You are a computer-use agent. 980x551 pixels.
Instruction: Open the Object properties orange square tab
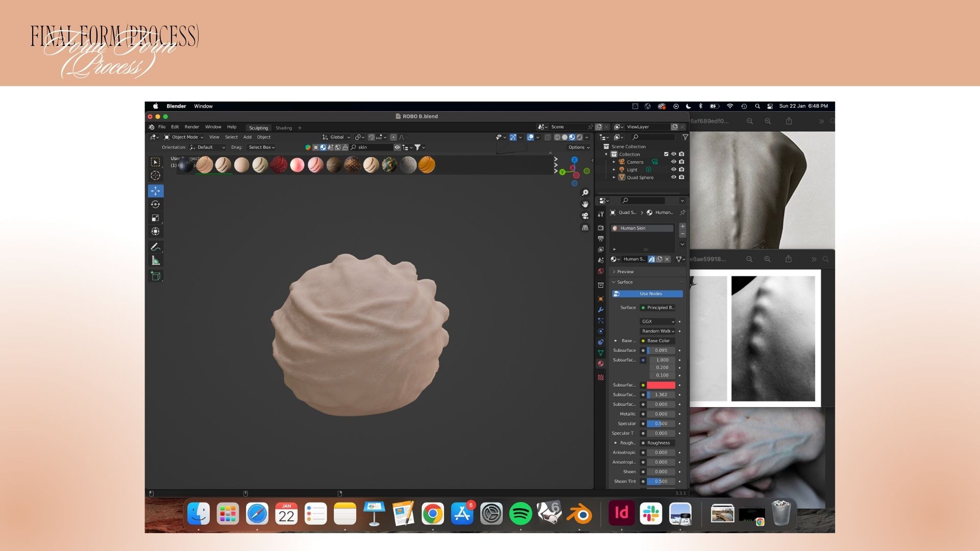pyautogui.click(x=601, y=299)
